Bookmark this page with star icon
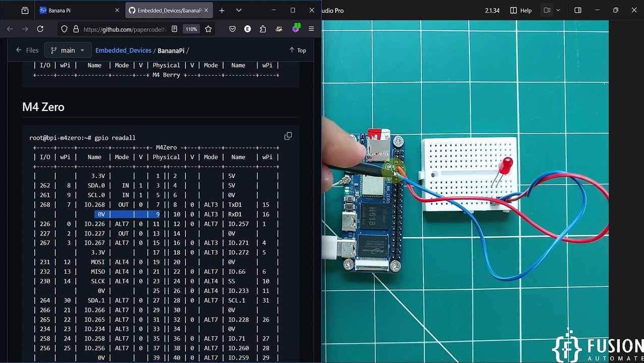Viewport: 644px width, 363px height. [207, 29]
